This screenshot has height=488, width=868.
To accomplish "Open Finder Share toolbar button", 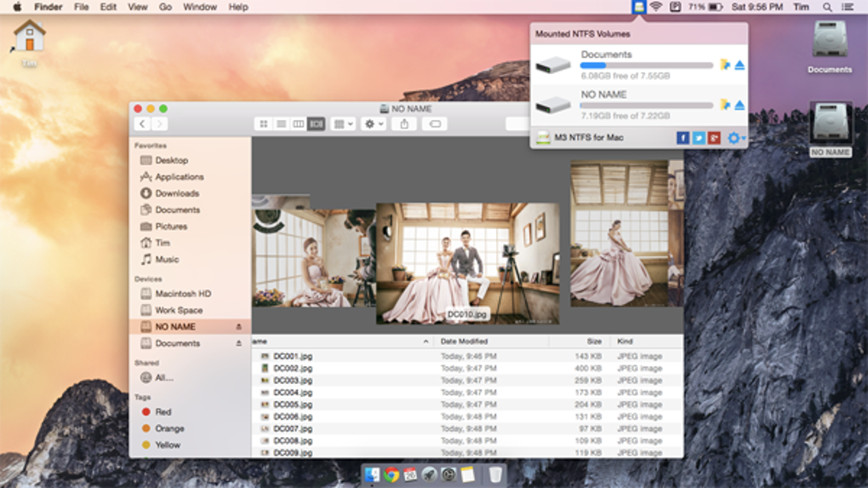I will click(x=404, y=124).
